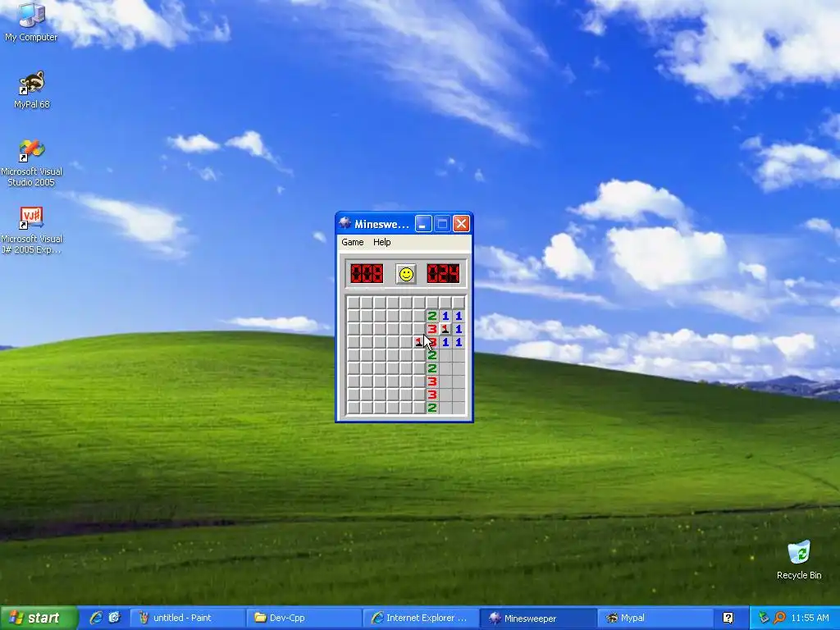
Task: Select the My Computer desktop icon
Action: [30, 22]
